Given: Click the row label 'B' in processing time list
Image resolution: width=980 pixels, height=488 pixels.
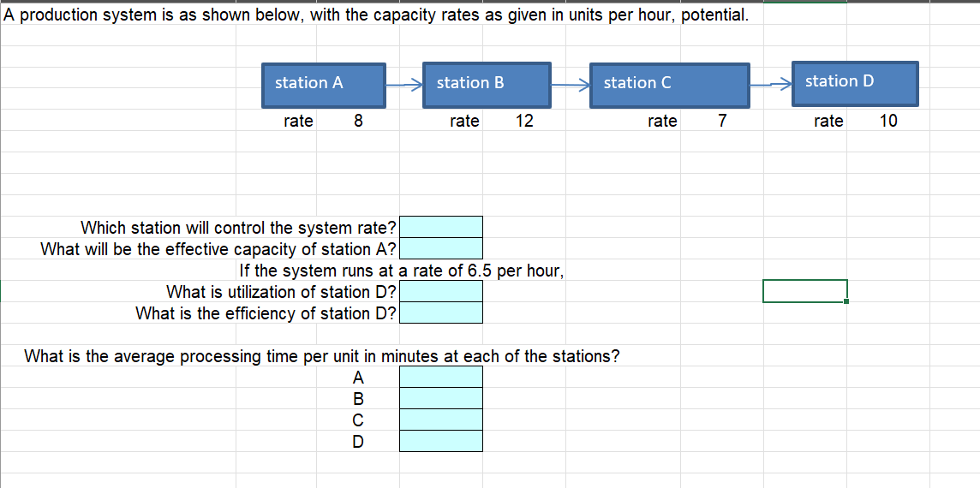Looking at the screenshot, I should (357, 399).
